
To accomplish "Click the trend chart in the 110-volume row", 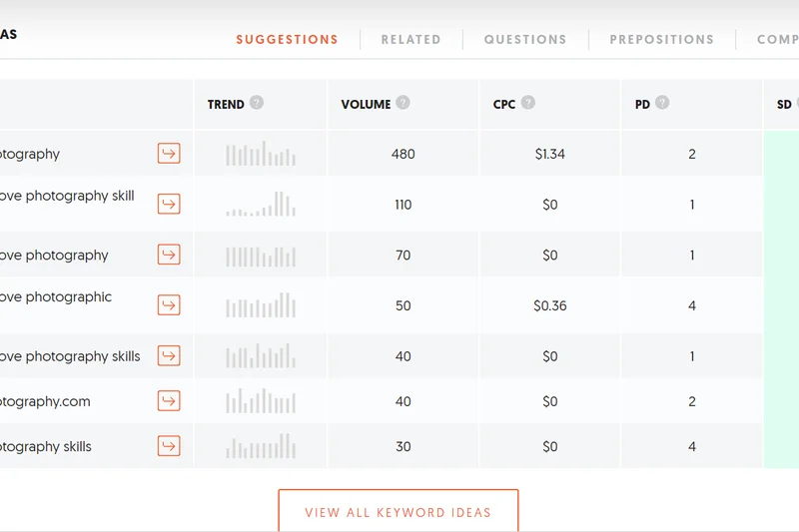I will pos(261,205).
